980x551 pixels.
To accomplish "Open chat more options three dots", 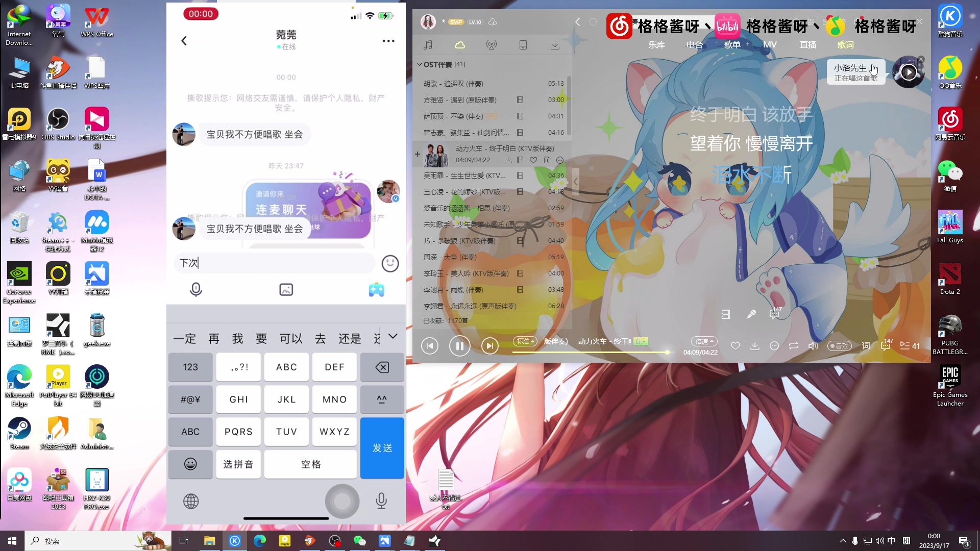I will coord(388,41).
